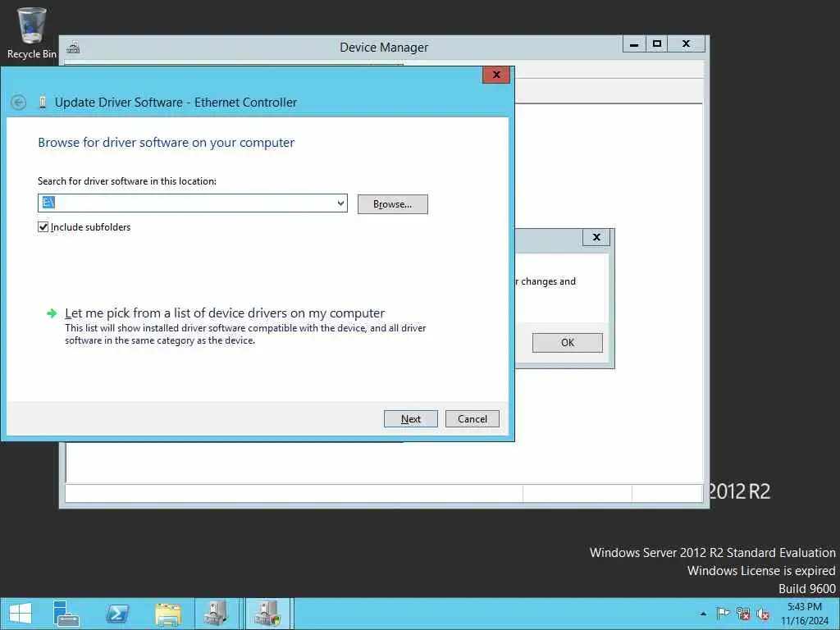Viewport: 840px width, 630px height.
Task: Close the small background message dialog
Action: 596,237
